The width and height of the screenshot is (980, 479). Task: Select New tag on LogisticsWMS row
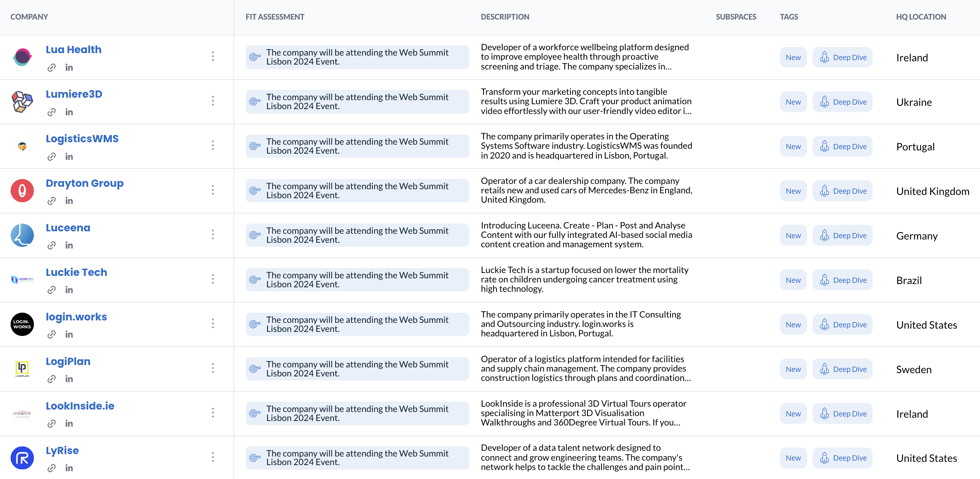[793, 146]
